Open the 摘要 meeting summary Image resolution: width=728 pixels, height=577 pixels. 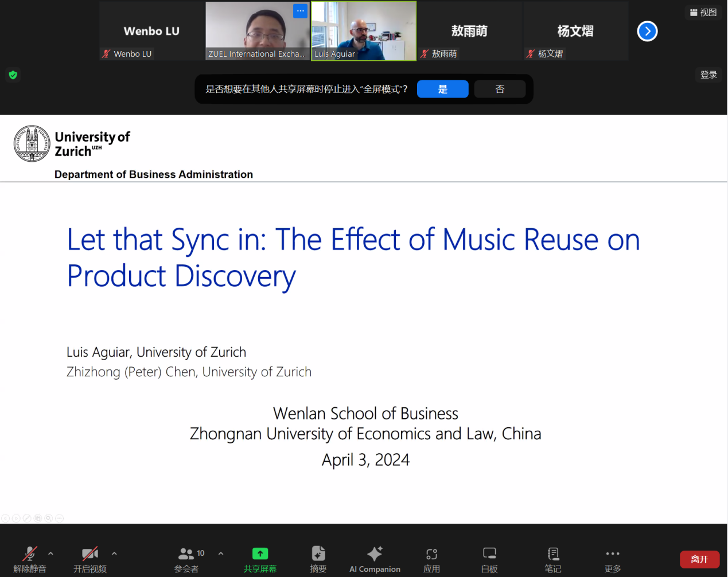318,558
